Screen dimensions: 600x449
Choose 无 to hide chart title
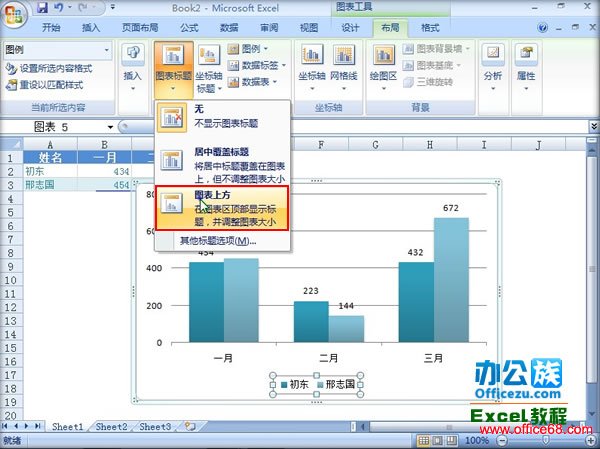pos(223,117)
